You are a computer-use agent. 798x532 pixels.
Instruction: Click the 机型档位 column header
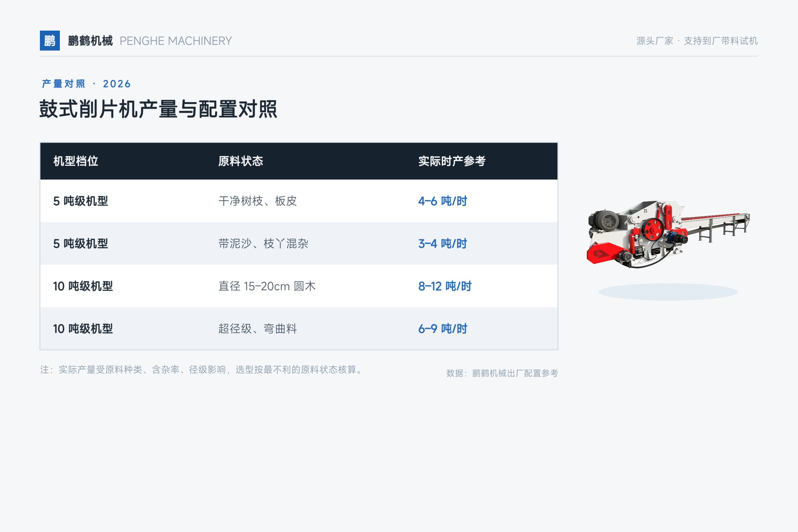(76, 161)
